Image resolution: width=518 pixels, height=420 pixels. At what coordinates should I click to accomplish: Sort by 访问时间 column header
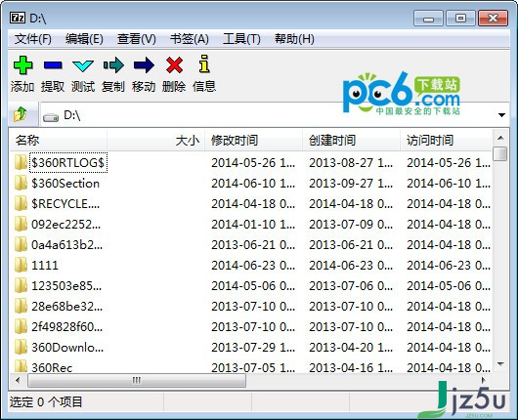click(447, 141)
